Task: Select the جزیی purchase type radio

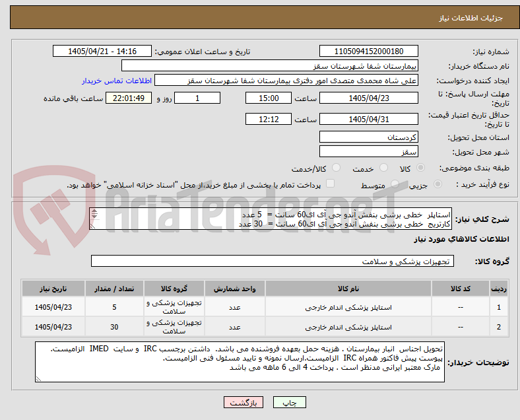Action: click(438, 184)
